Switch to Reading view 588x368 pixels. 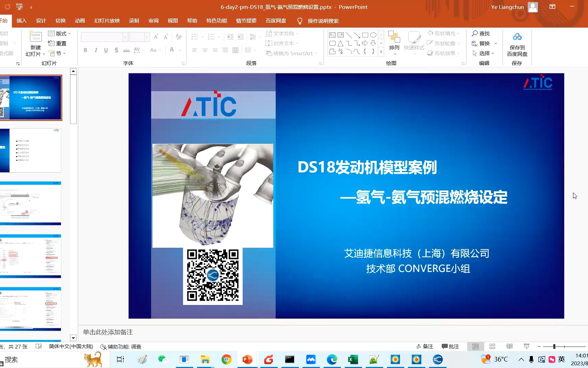(x=509, y=346)
